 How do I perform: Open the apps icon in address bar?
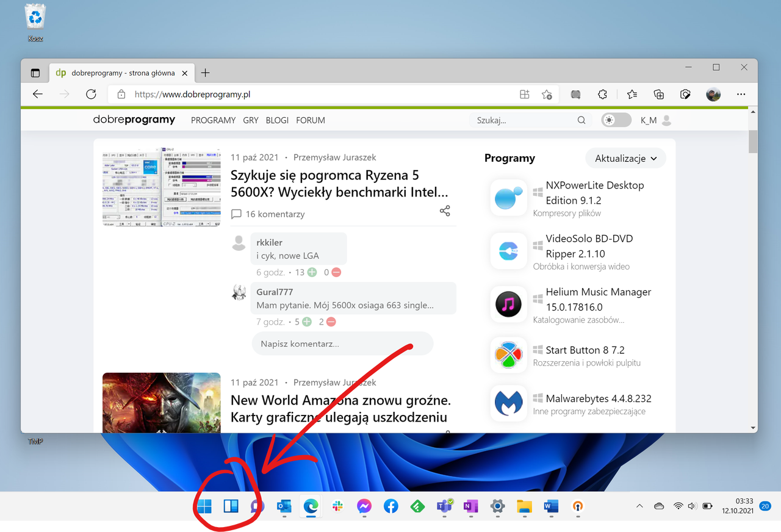[x=524, y=95]
